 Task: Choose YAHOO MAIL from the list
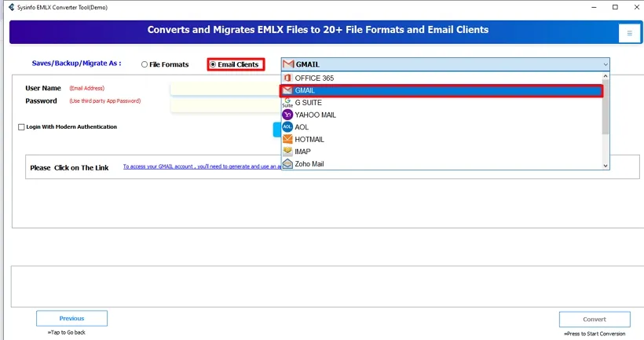[x=441, y=115]
